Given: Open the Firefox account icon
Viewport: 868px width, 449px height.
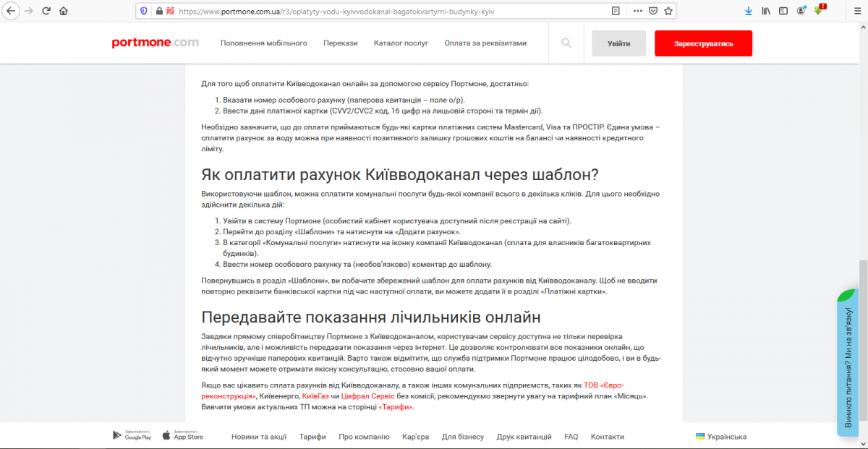Looking at the screenshot, I should click(801, 11).
